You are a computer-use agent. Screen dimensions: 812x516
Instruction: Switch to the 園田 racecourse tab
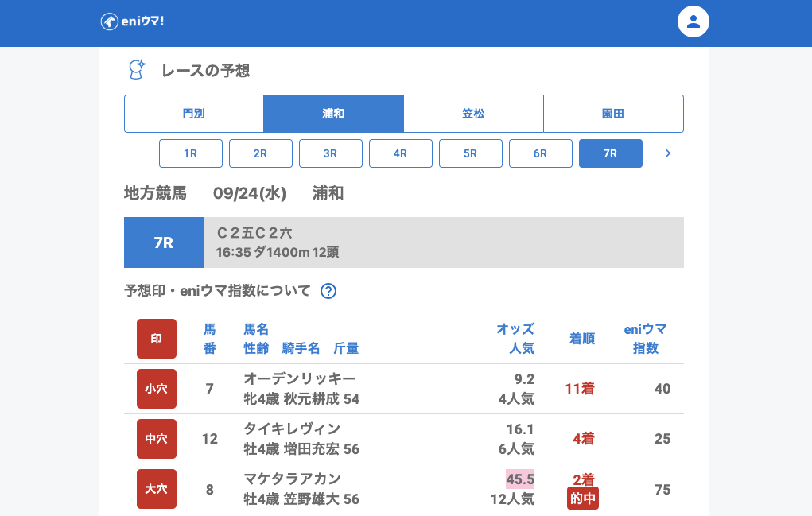pos(613,114)
